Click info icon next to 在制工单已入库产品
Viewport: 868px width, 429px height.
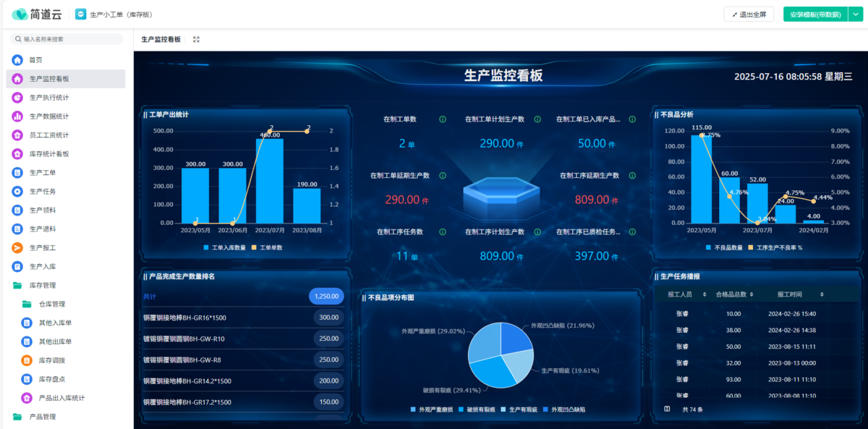[632, 119]
